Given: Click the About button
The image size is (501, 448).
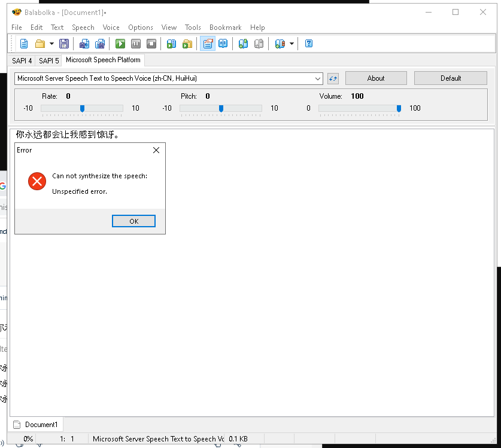Looking at the screenshot, I should [x=376, y=78].
